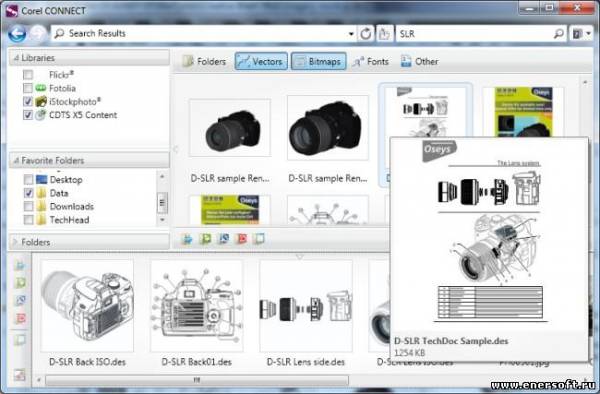Collapse the left pane with the small arrow handle

(175, 149)
